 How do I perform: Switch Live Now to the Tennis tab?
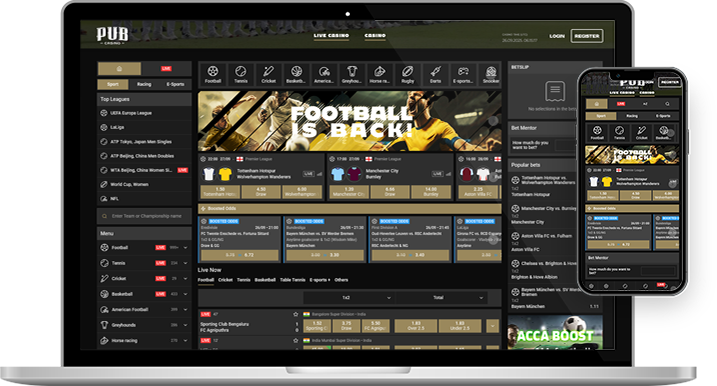tap(244, 280)
